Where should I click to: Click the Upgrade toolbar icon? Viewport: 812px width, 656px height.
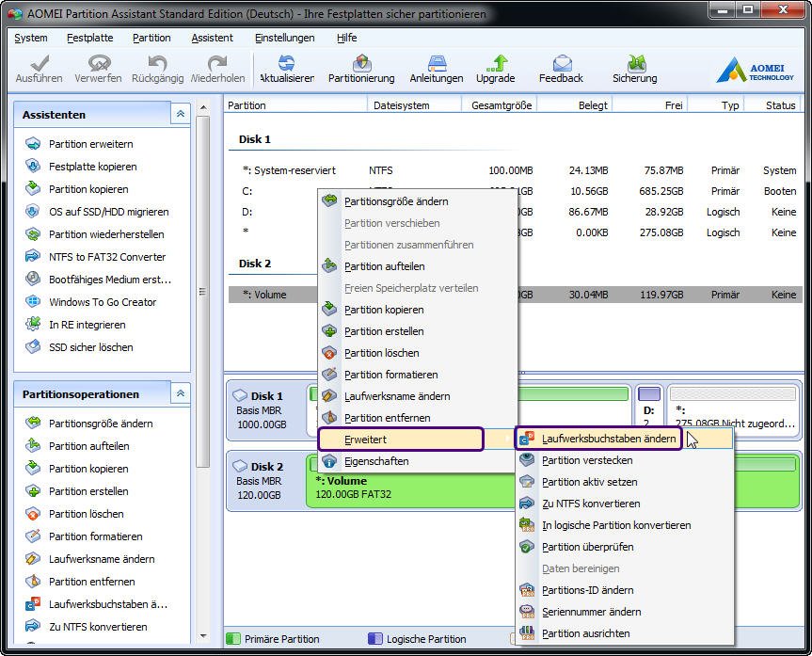click(497, 64)
